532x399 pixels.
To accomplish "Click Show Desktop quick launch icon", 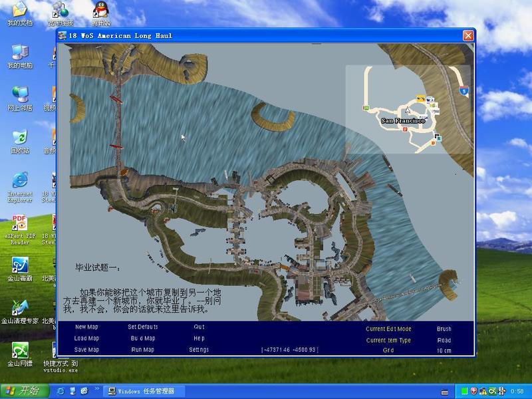I will pyautogui.click(x=72, y=391).
